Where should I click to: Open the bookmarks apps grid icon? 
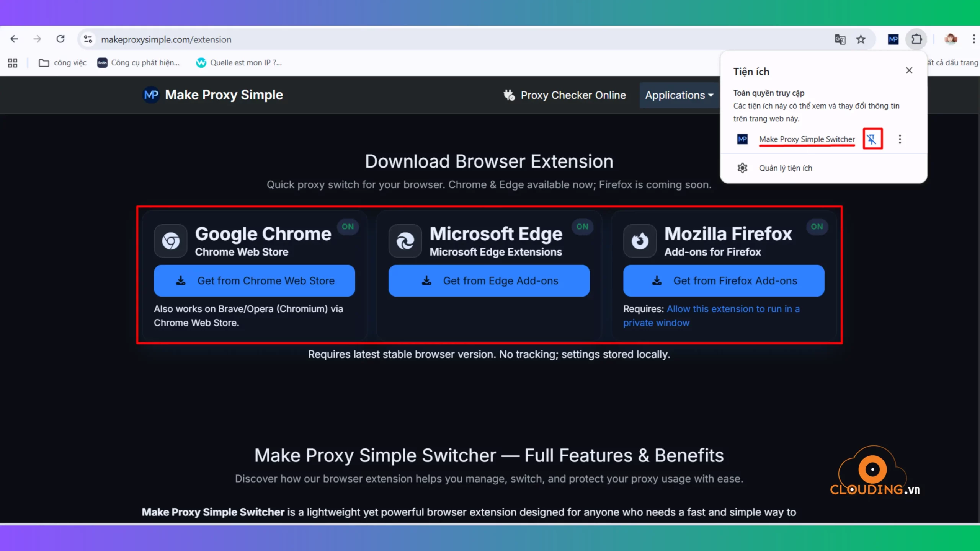coord(13,63)
